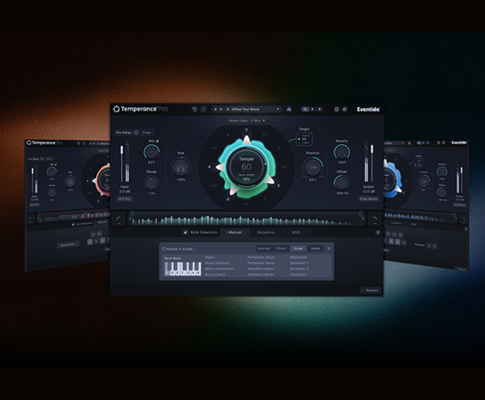
Task: Select note E on the note wheel
Action: point(279,186)
